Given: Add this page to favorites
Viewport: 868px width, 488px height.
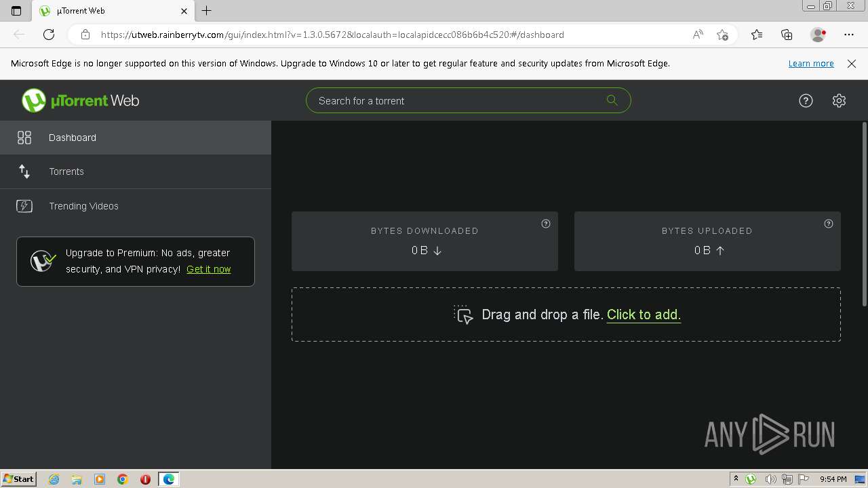Looking at the screenshot, I should click(x=722, y=35).
